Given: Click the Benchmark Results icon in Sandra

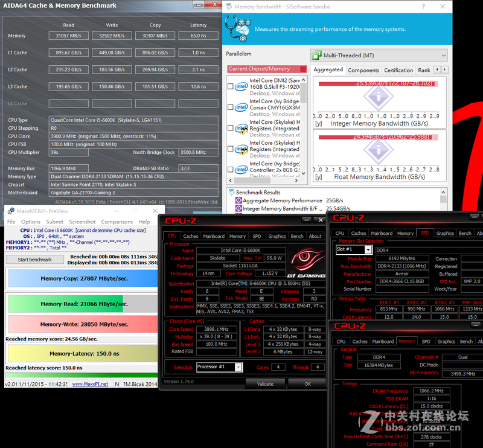Looking at the screenshot, I should point(232,191).
